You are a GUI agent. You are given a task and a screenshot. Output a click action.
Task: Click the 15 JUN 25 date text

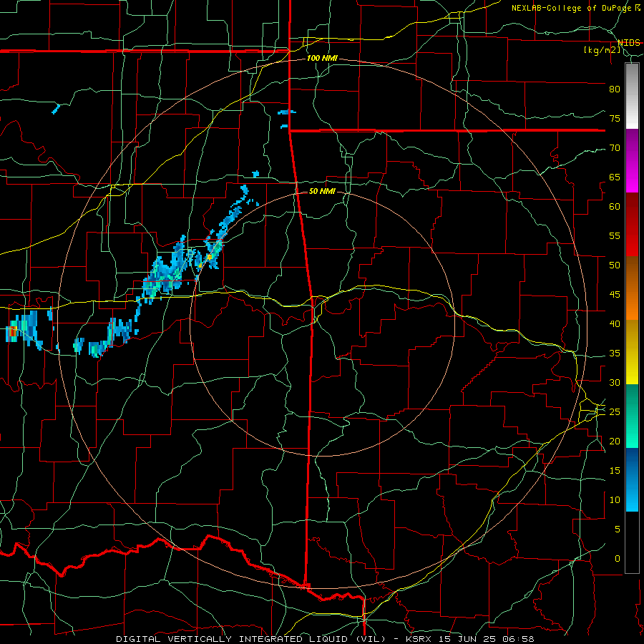469,639
